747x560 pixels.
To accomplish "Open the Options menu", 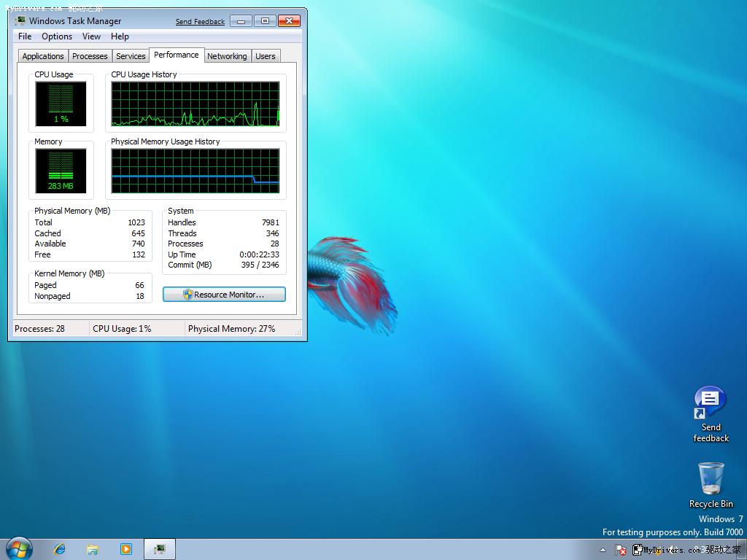I will 57,36.
